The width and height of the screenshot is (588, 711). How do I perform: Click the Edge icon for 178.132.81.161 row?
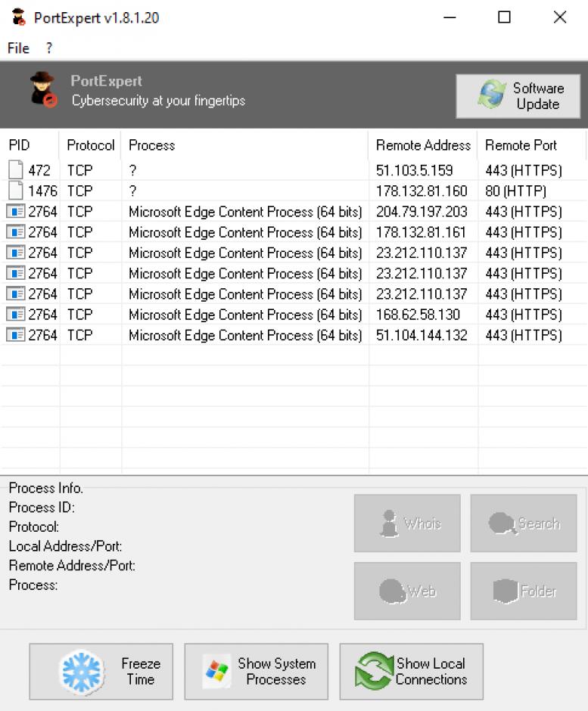(15, 232)
